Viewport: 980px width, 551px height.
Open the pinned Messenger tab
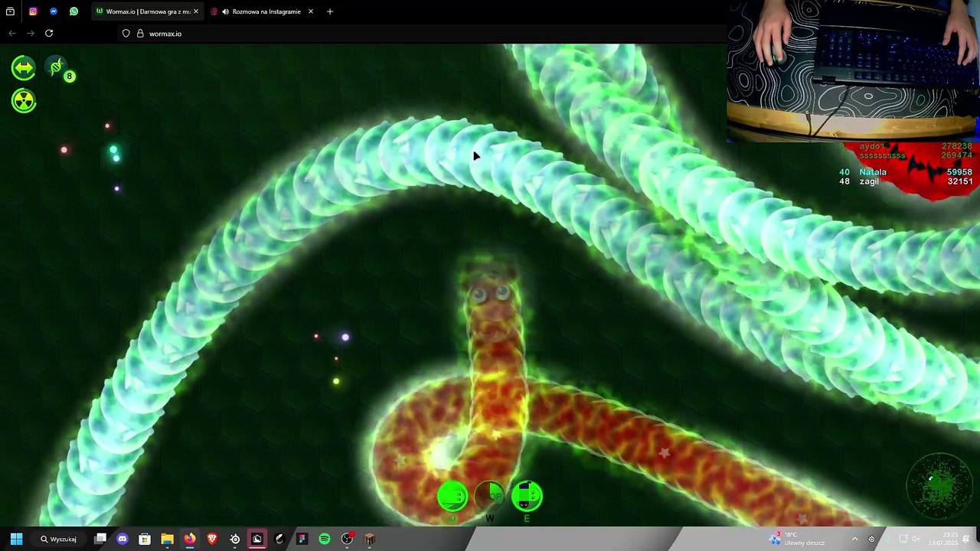tap(53, 11)
